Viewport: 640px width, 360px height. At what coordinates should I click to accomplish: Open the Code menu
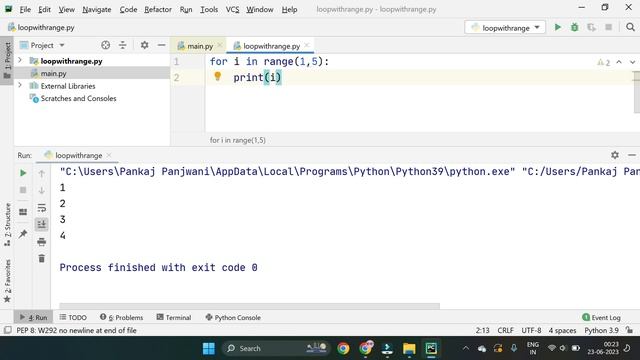[x=128, y=9]
